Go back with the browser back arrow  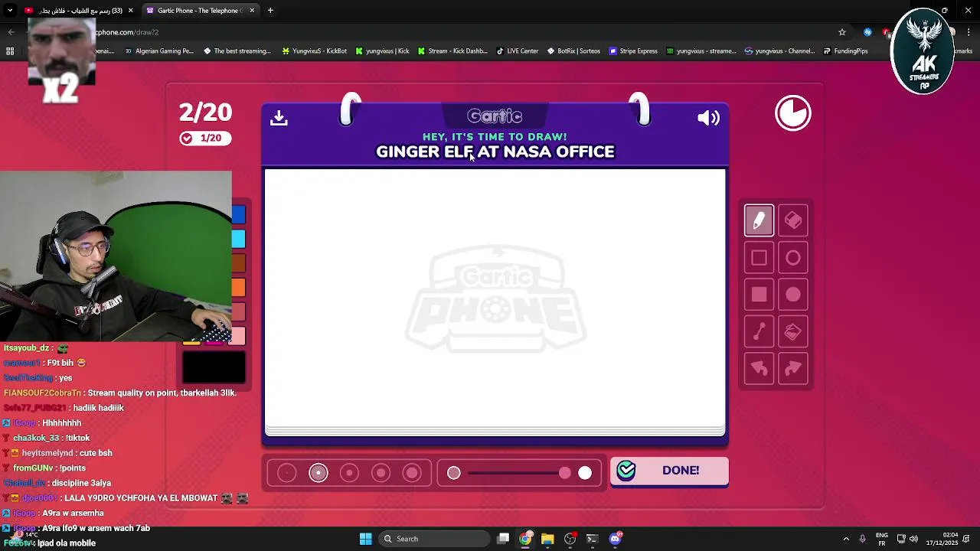pyautogui.click(x=11, y=32)
